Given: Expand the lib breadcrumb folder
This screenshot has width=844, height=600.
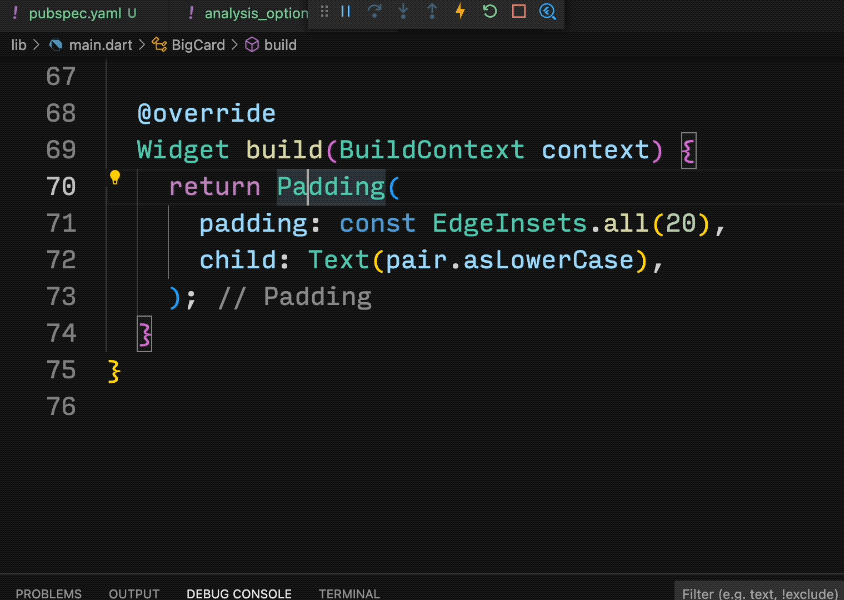Looking at the screenshot, I should [x=19, y=45].
